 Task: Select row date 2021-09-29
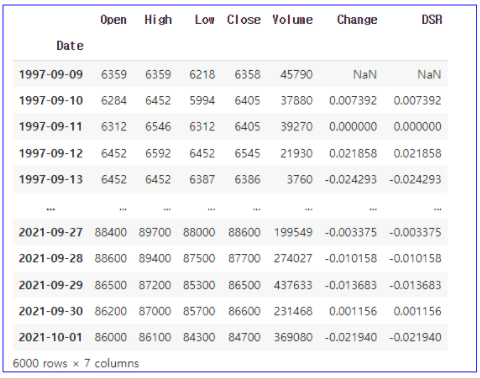pyautogui.click(x=51, y=285)
